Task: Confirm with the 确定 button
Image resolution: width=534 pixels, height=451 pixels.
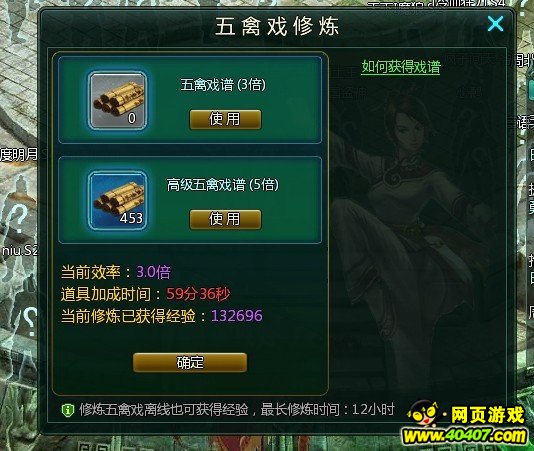Action: 190,362
